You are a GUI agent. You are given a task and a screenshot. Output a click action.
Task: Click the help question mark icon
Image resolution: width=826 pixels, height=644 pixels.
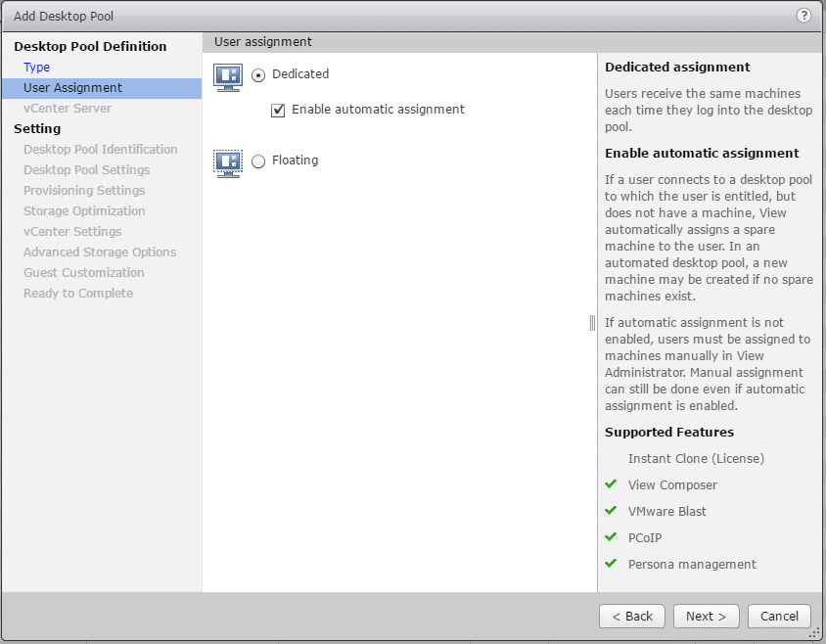(804, 16)
